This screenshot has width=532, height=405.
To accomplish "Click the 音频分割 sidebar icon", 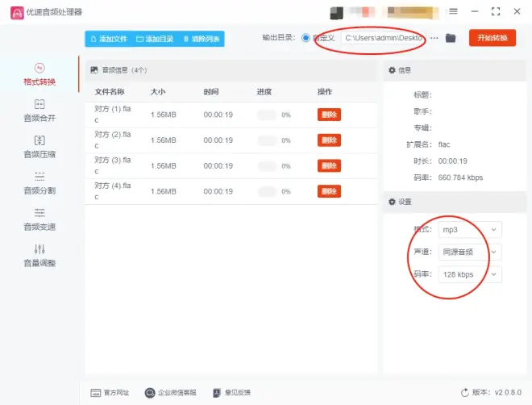I will coord(39,177).
